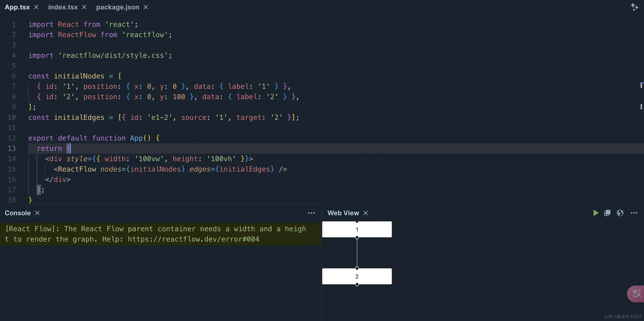Screen dimensions: 644x321
Task: Switch to the index.tsx tab
Action: point(63,7)
